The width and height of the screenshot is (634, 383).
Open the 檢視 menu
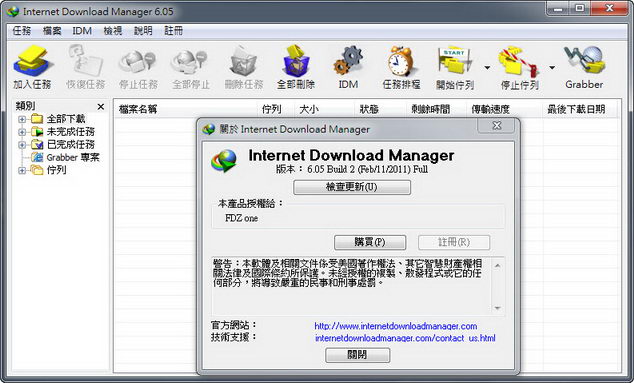113,31
